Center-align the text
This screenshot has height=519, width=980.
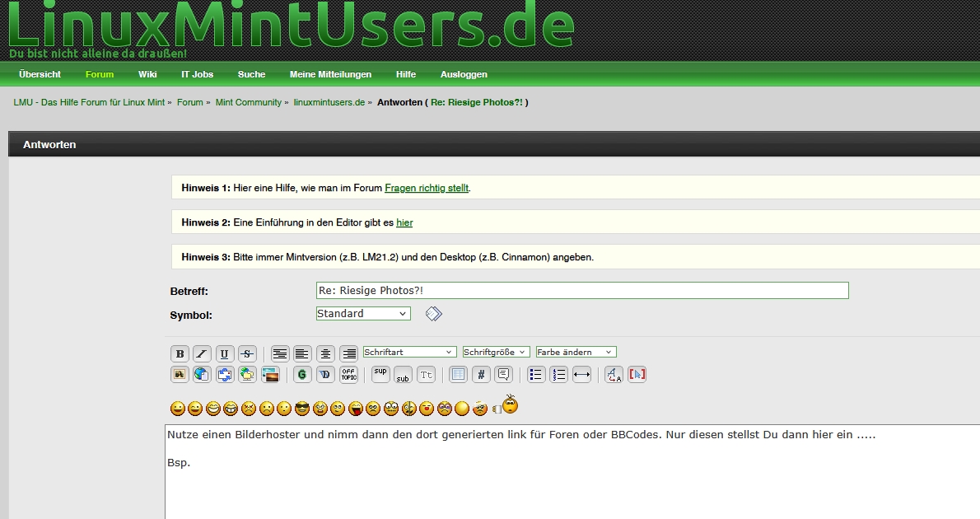[x=325, y=353]
